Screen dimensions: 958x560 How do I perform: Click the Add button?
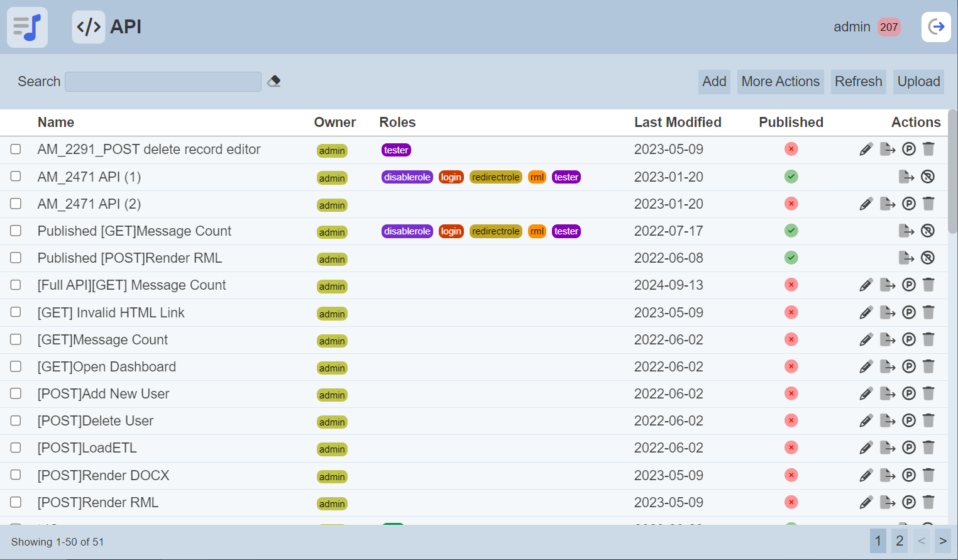(x=714, y=82)
